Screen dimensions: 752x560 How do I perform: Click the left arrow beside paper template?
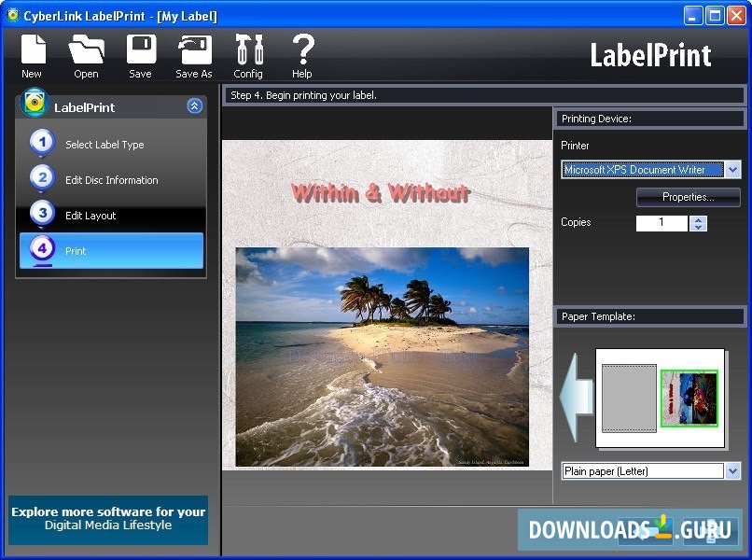[x=576, y=397]
